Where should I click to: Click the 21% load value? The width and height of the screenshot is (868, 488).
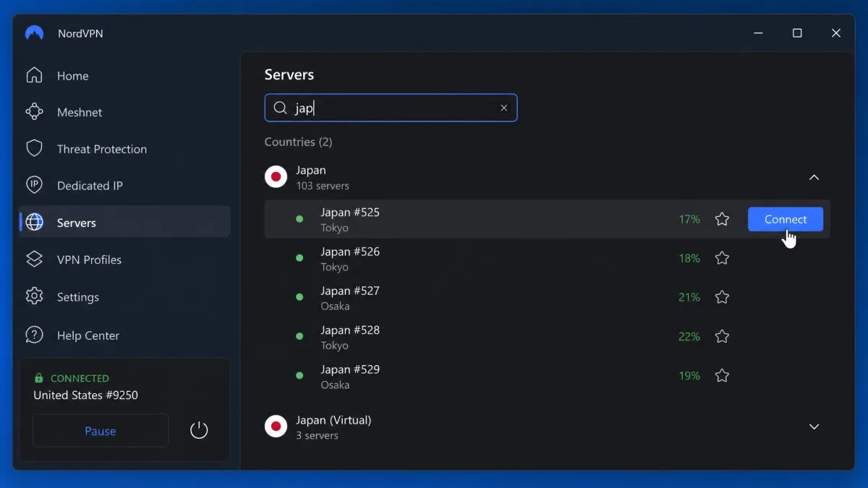[689, 297]
